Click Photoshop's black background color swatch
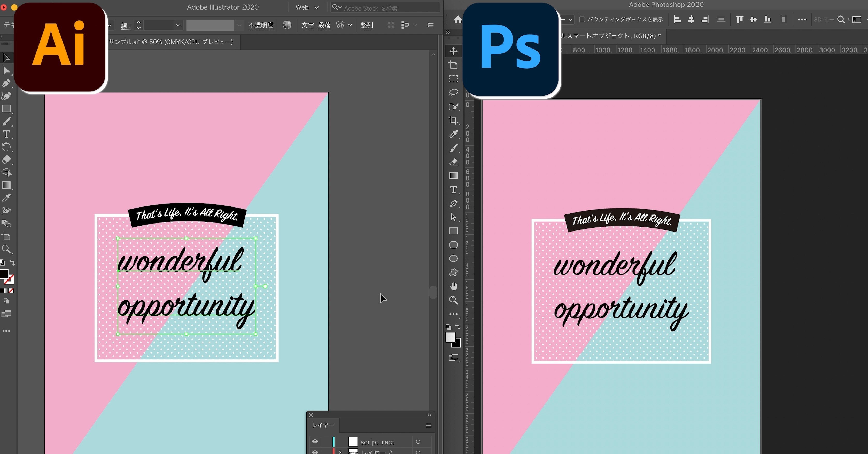The image size is (868, 454). click(x=457, y=344)
